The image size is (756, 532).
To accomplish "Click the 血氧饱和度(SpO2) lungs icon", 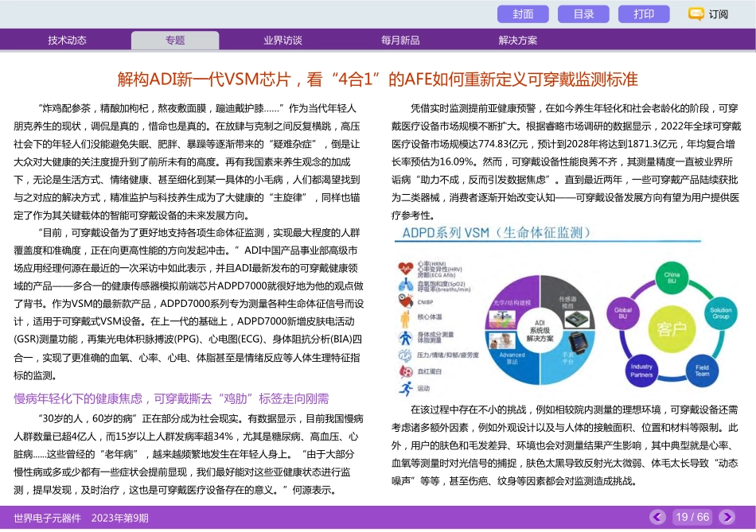I will tap(405, 285).
